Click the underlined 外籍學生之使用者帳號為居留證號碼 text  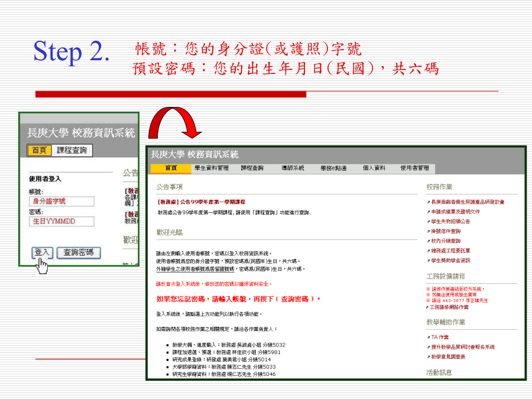coord(195,269)
